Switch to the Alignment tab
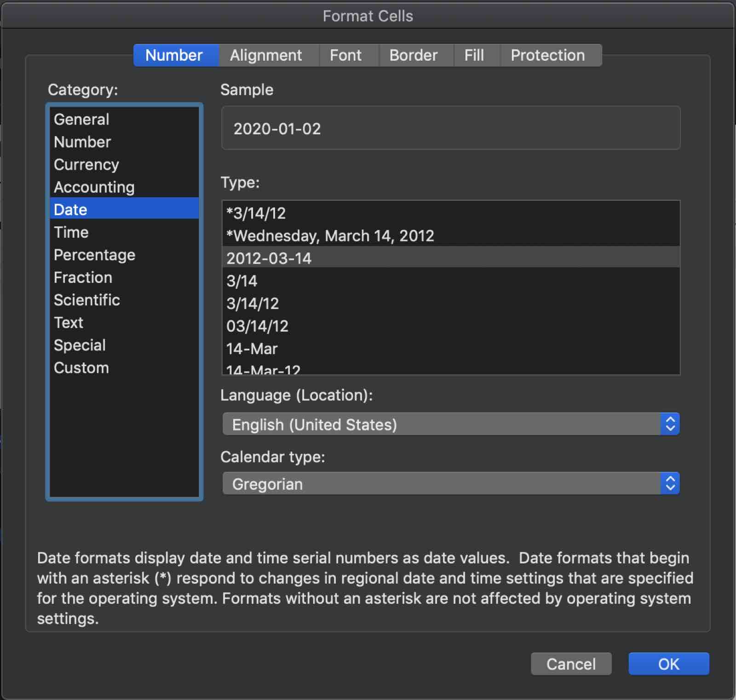The width and height of the screenshot is (736, 700). pyautogui.click(x=266, y=55)
